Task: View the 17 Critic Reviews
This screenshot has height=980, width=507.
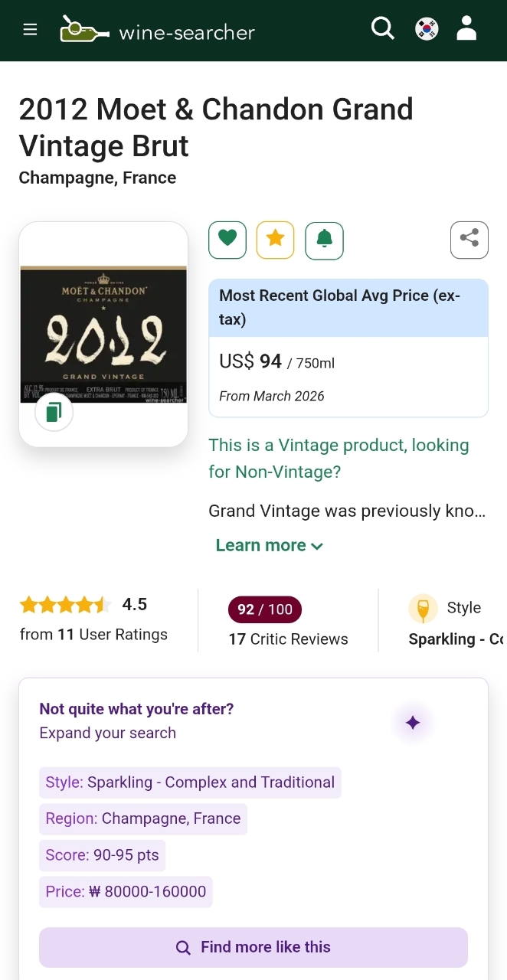Action: 288,639
